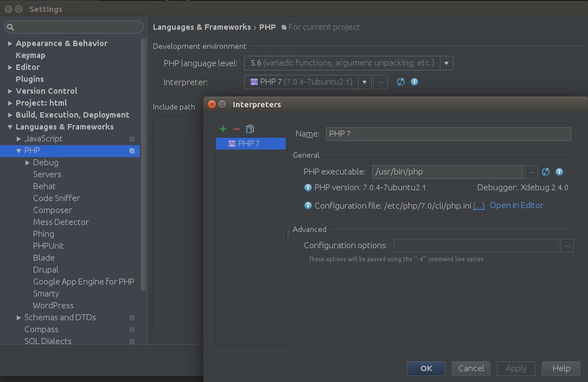This screenshot has width=588, height=382.
Task: Select Composer in the settings tree
Action: 53,210
